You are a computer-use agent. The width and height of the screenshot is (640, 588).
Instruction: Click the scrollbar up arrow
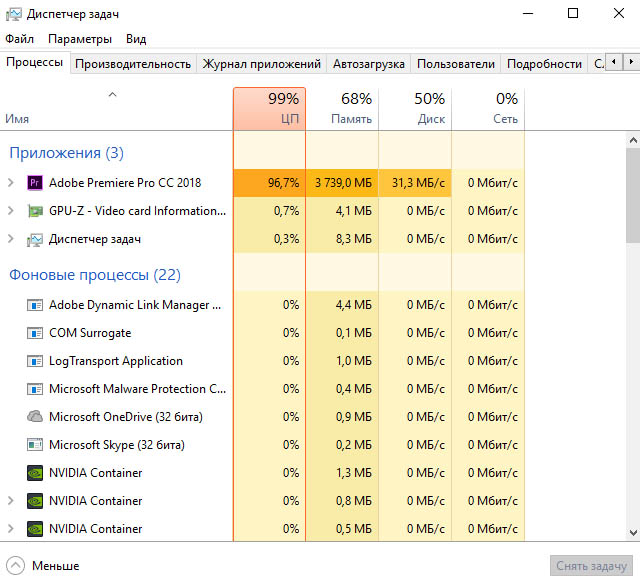(x=633, y=140)
